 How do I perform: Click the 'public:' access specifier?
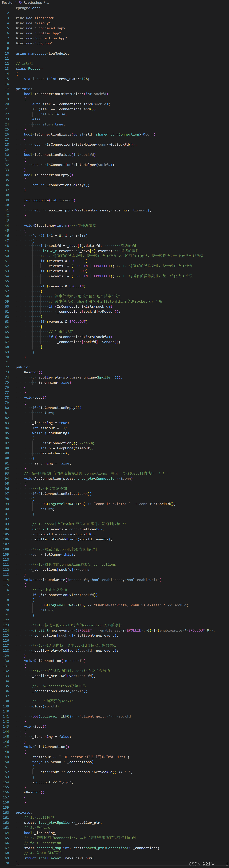coord(23,367)
